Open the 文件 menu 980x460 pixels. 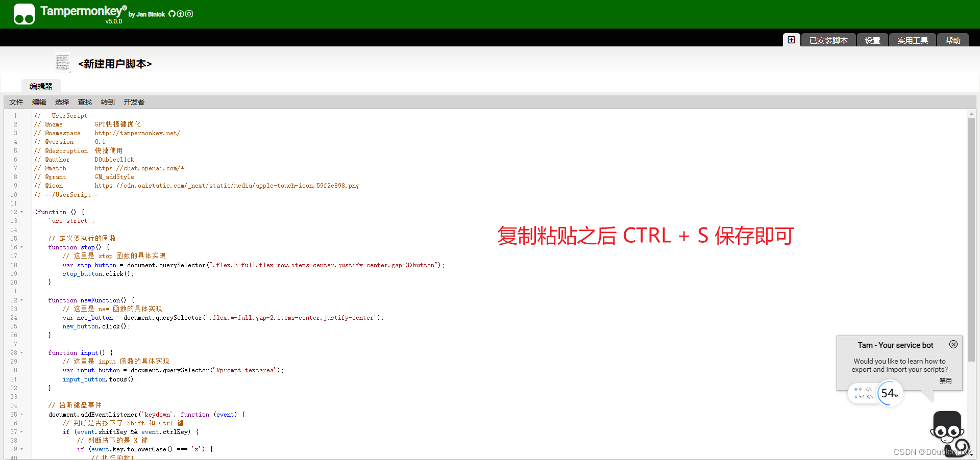click(16, 102)
